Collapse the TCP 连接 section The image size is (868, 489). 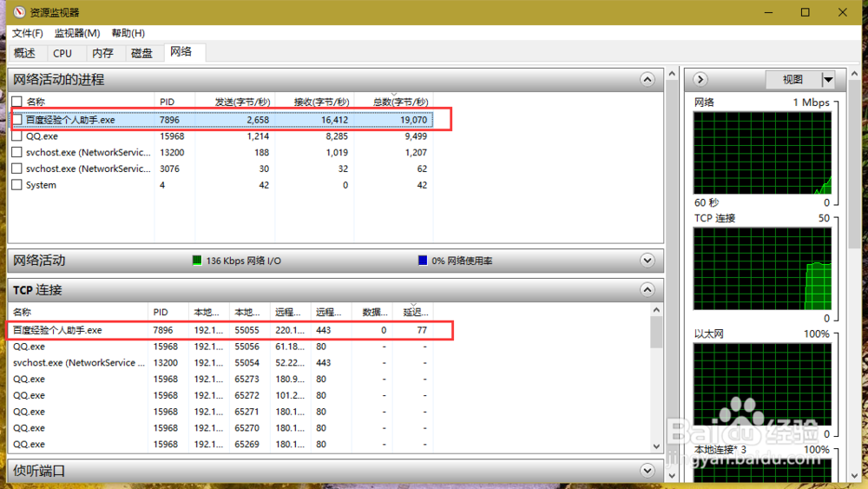[x=648, y=289]
